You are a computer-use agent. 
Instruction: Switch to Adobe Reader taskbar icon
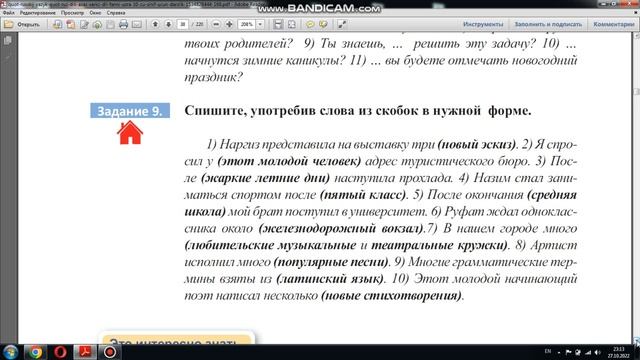pyautogui.click(x=85, y=352)
